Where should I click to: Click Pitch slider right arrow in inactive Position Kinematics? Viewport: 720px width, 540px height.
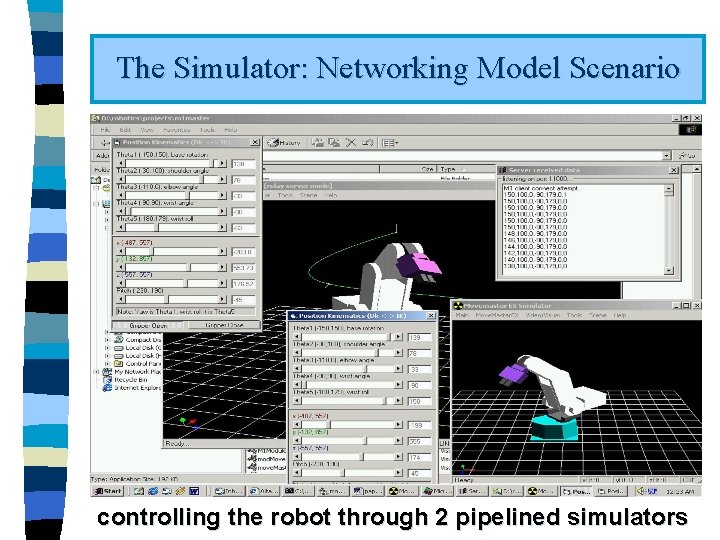pos(222,299)
